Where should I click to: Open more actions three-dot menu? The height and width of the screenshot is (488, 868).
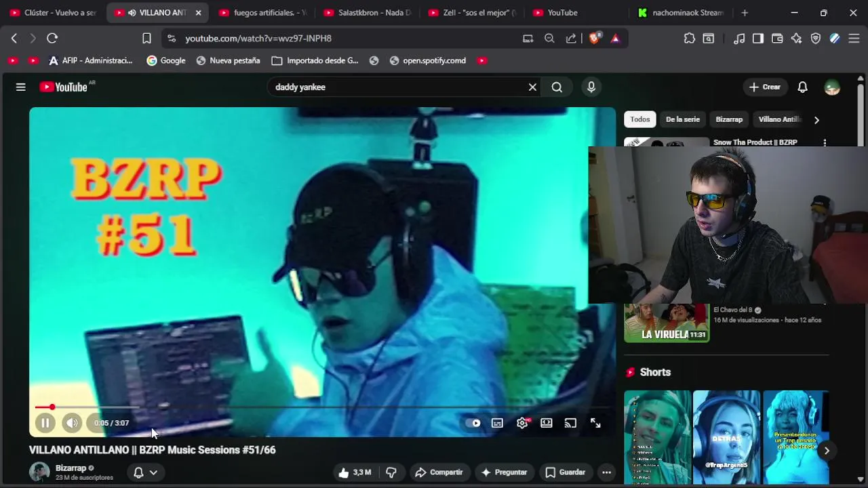(607, 472)
